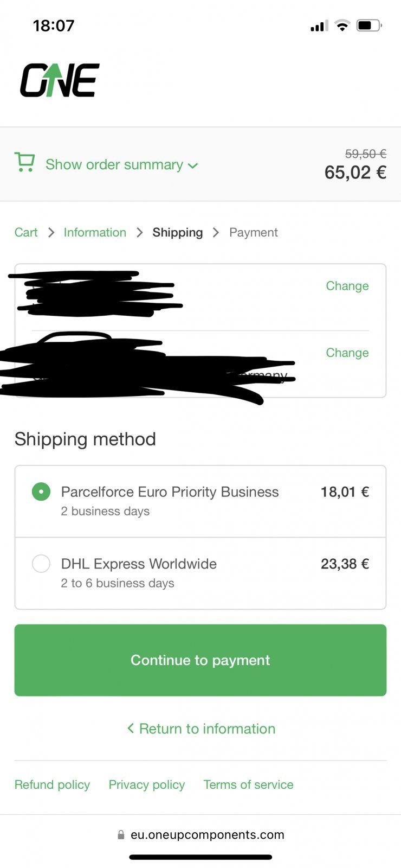Tap the OneUp Components logo

(x=60, y=80)
